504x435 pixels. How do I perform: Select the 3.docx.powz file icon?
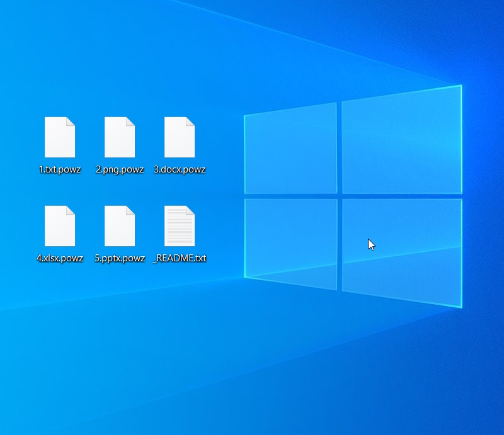(180, 137)
